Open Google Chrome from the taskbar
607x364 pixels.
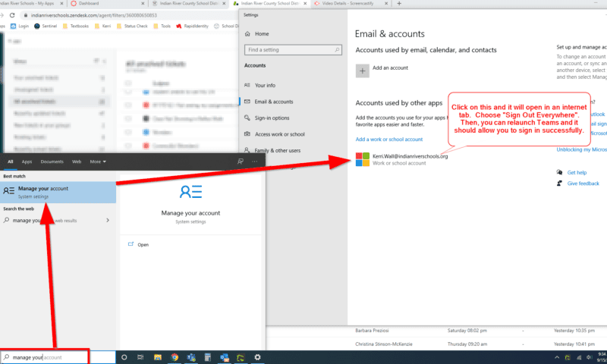click(175, 357)
